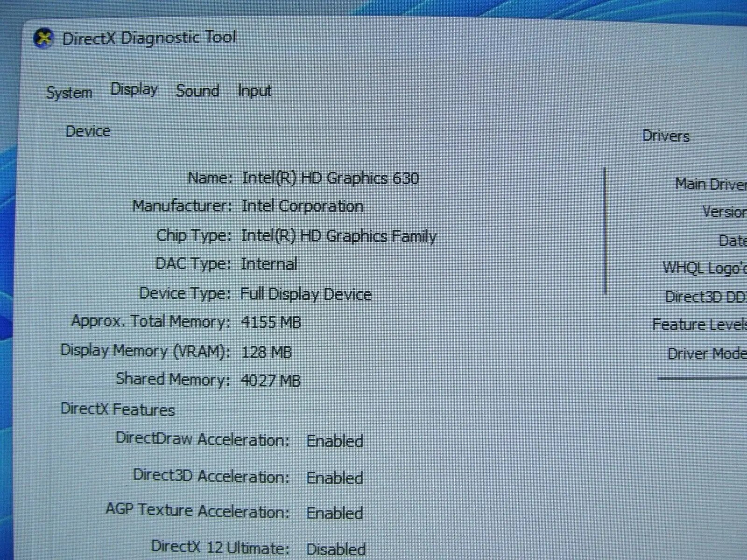This screenshot has height=560, width=747.
Task: Click the DirectDraw Acceleration 'Enabled' status
Action: (335, 441)
